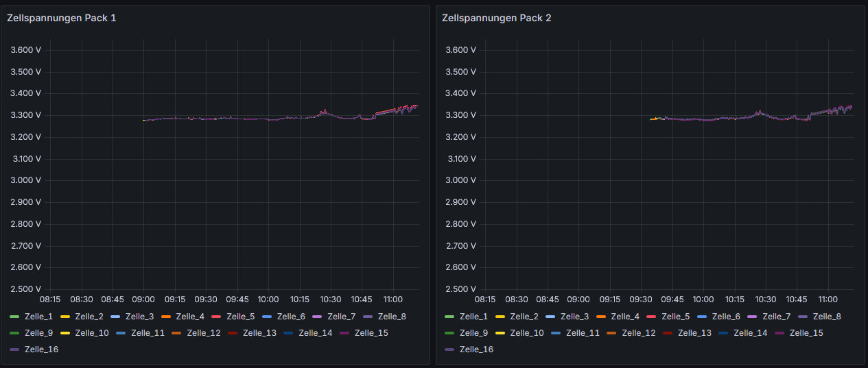Open the Zellspannungen Pack 1 panel title menu

pyautogui.click(x=61, y=18)
